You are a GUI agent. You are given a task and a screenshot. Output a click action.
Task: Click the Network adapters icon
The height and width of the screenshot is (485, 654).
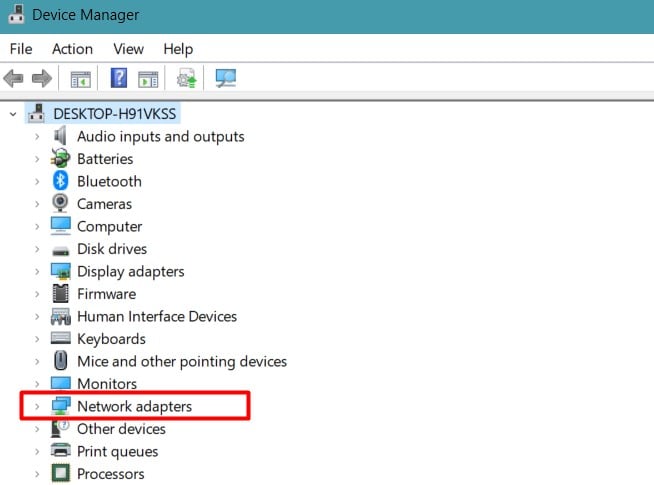pos(61,406)
